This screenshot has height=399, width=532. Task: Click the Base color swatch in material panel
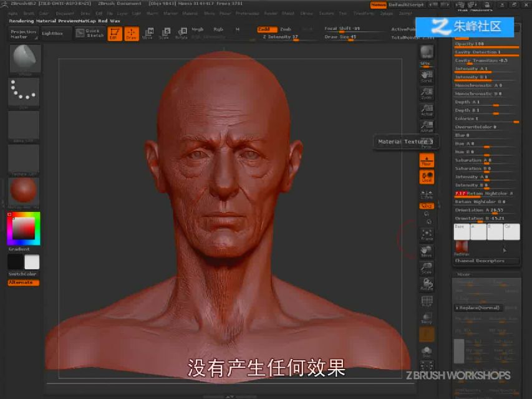tap(462, 232)
